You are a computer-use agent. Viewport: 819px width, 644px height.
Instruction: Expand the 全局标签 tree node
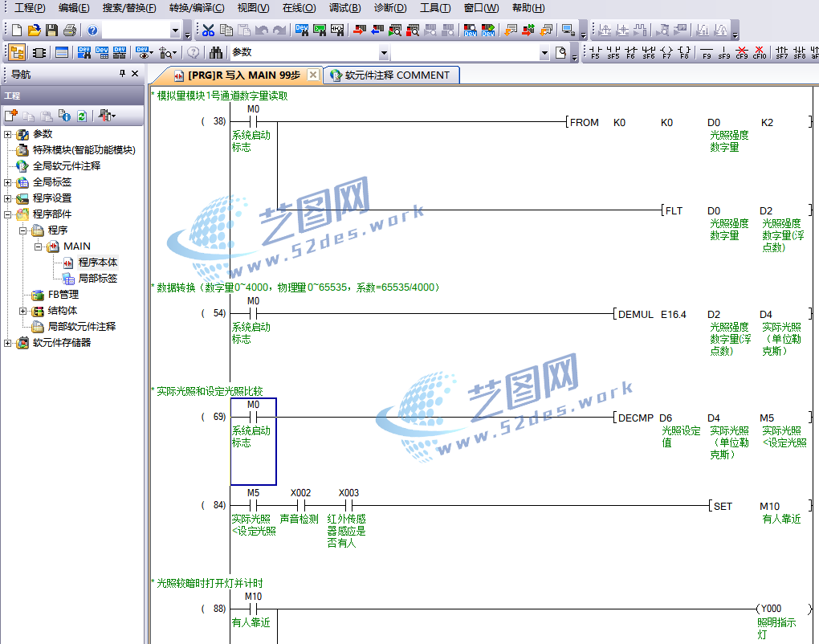coord(7,182)
